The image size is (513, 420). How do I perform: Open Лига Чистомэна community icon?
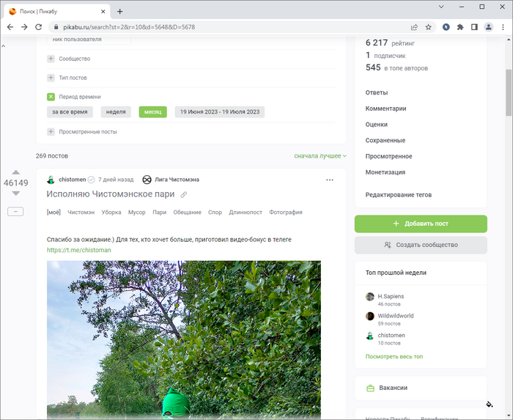coord(147,180)
